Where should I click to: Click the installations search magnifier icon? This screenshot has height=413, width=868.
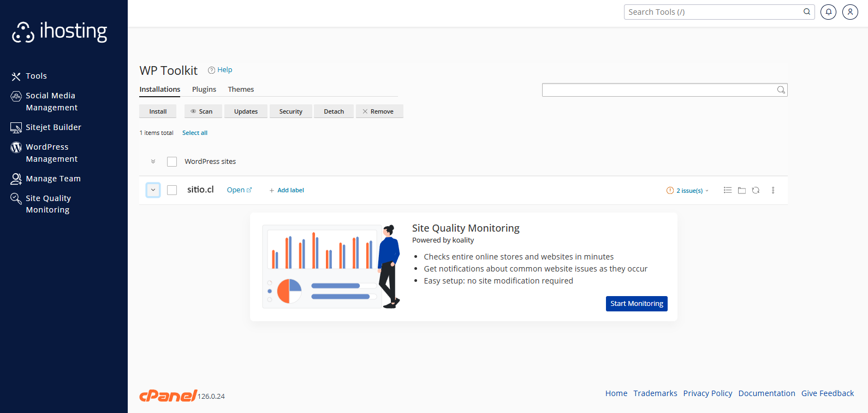781,90
